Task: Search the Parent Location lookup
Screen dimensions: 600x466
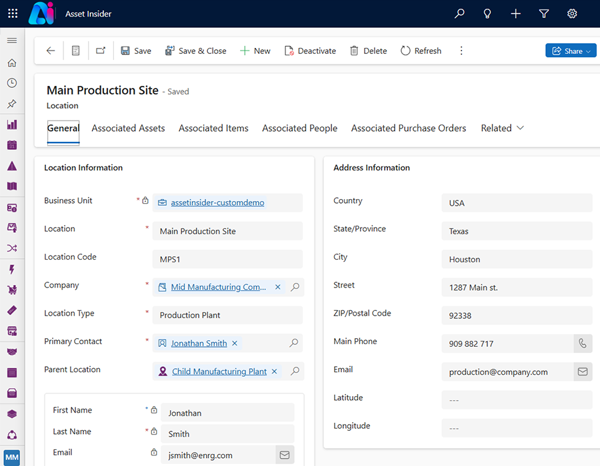Action: click(x=295, y=371)
